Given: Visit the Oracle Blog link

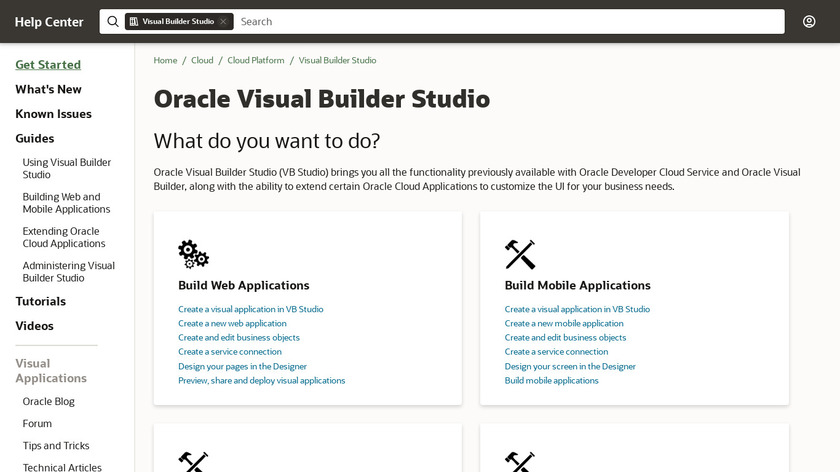Looking at the screenshot, I should coord(49,401).
